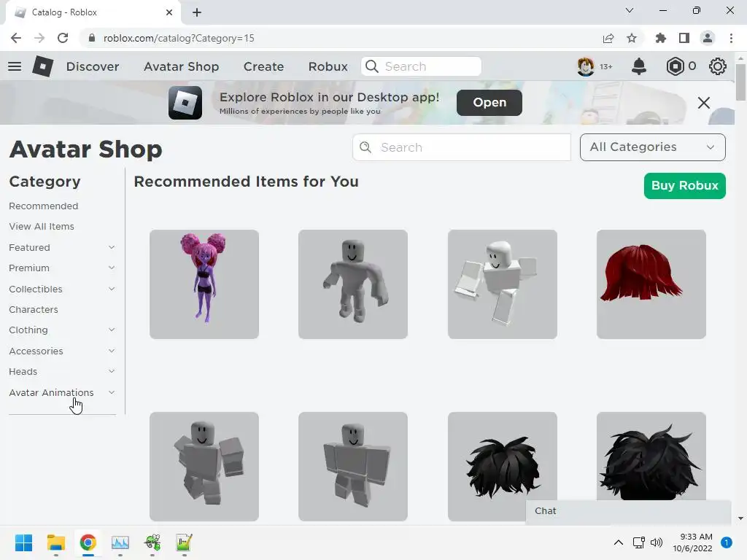The width and height of the screenshot is (747, 560).
Task: Select View All Items category
Action: tap(42, 227)
